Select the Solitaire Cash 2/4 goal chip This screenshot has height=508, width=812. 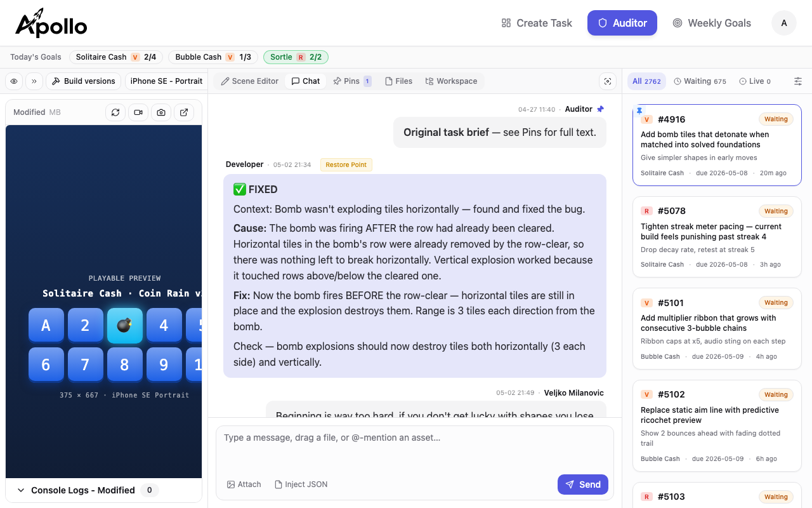coord(116,57)
